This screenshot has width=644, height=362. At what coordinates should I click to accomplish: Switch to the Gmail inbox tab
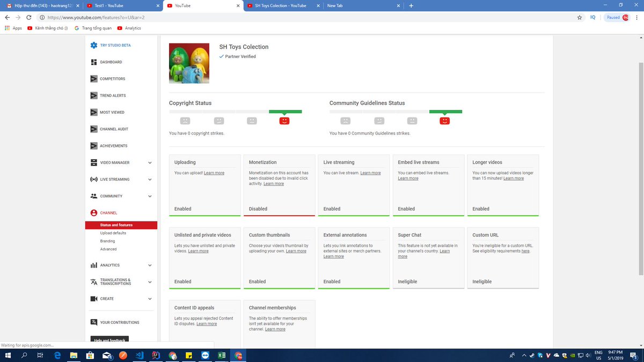[x=42, y=5]
